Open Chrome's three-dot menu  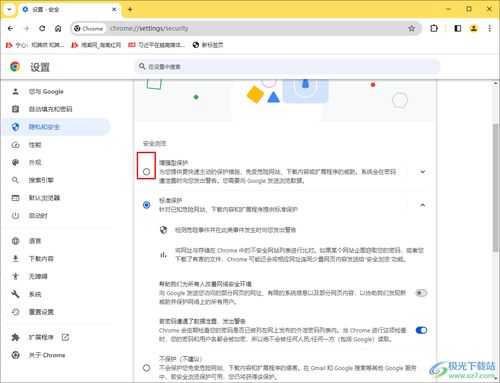(x=490, y=28)
